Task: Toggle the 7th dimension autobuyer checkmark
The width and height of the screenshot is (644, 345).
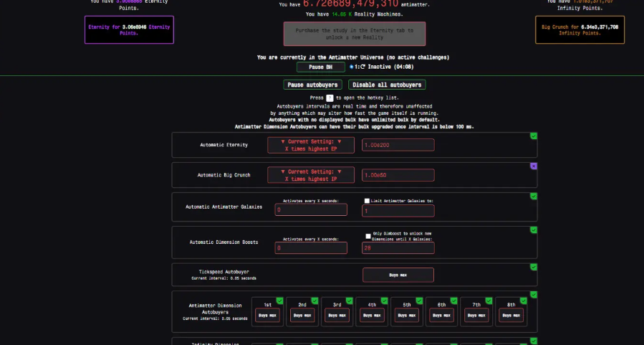Action: point(489,301)
